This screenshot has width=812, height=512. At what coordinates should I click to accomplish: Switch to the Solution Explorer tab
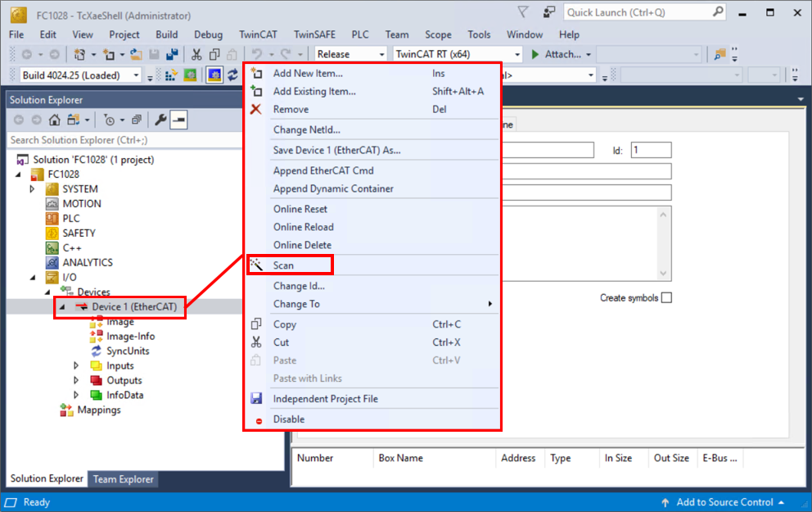click(47, 478)
